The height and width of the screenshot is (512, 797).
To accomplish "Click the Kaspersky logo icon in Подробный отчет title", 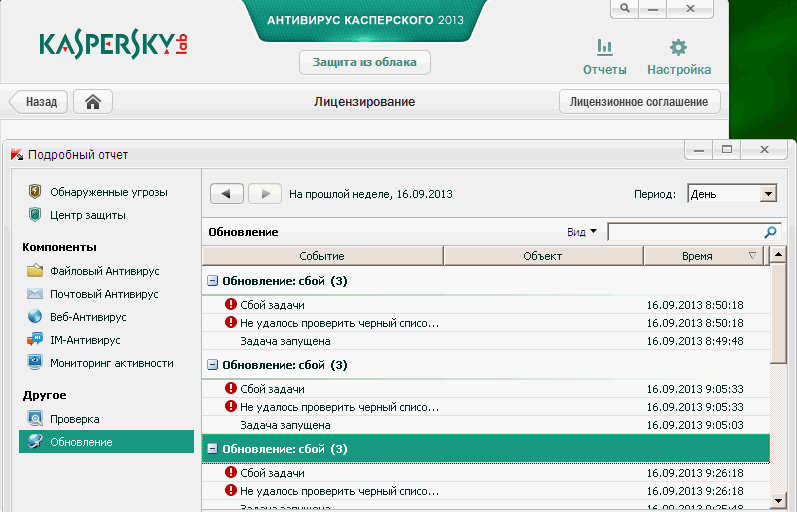I will point(17,155).
